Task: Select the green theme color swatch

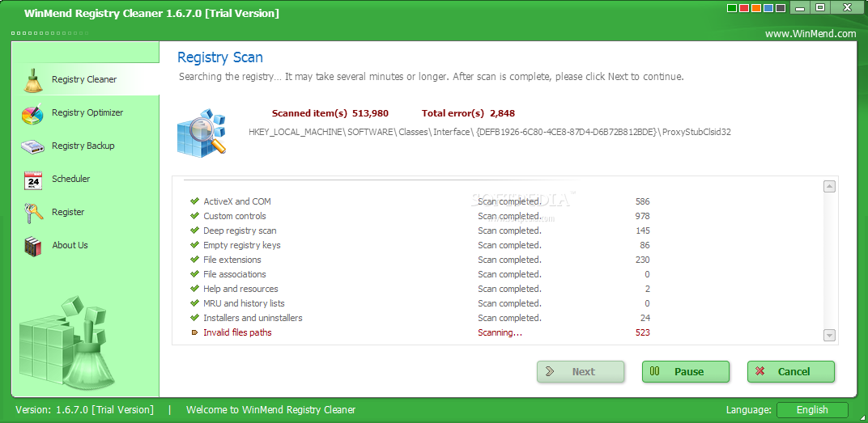Action: (731, 8)
